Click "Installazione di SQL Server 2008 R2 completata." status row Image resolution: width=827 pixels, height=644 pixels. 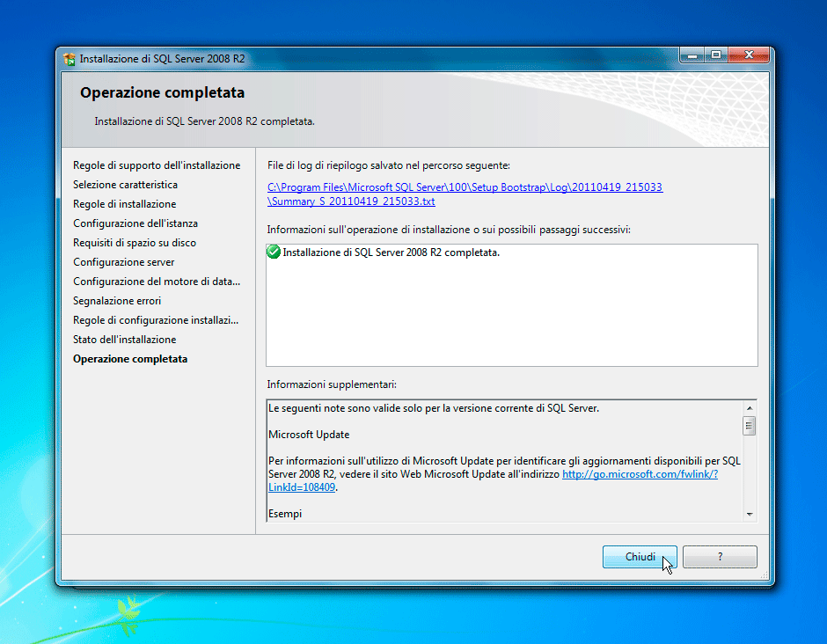click(391, 252)
